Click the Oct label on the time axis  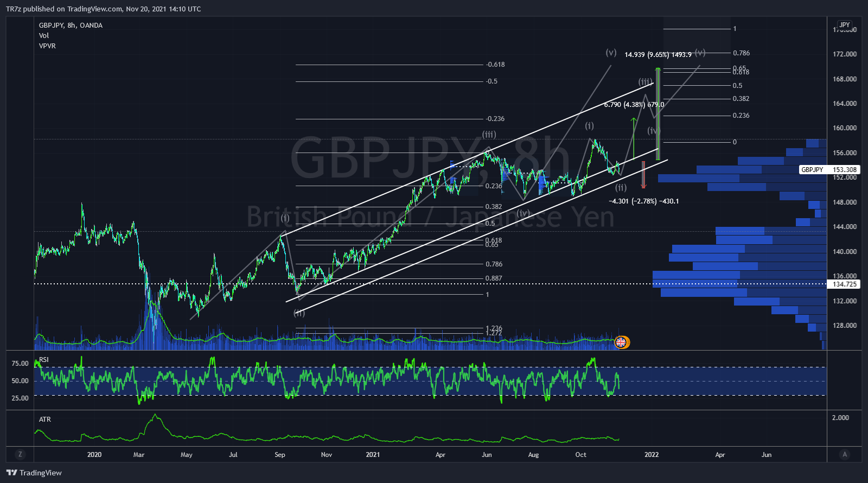click(x=580, y=454)
